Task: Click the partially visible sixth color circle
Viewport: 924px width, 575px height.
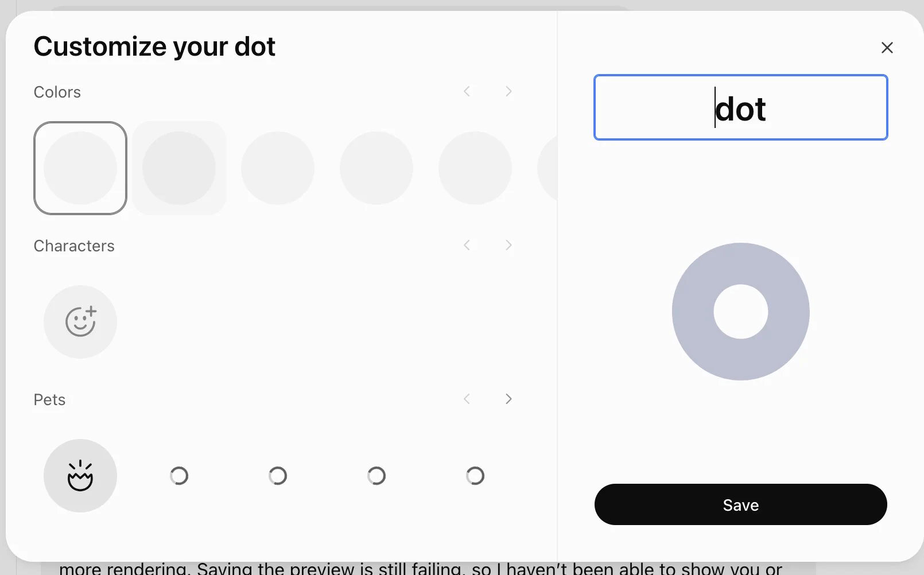Action: coord(548,168)
